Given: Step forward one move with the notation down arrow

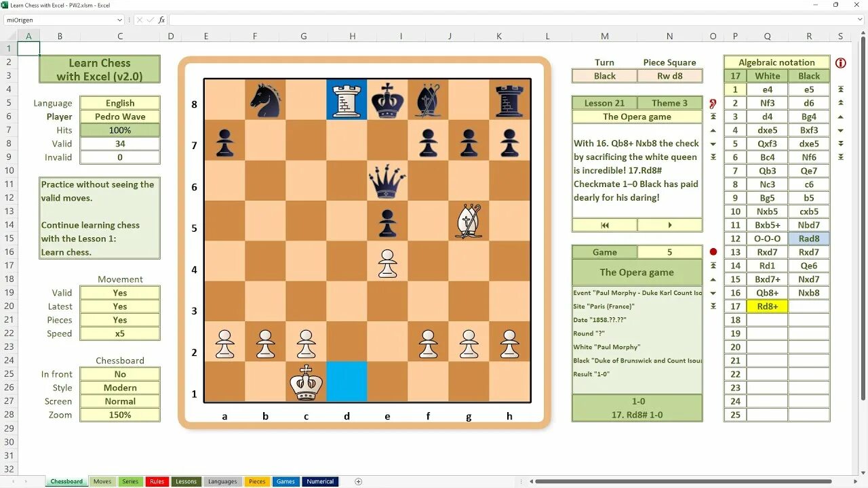Looking at the screenshot, I should coord(841,130).
